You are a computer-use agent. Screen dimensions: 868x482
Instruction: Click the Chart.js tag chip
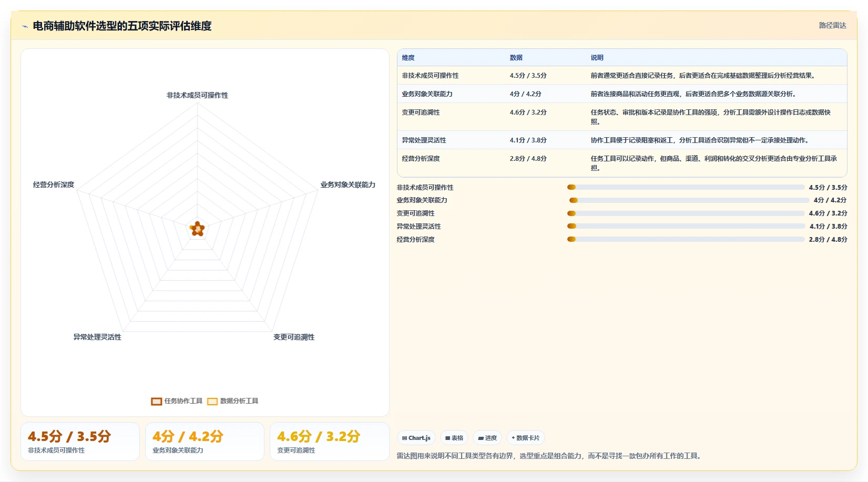[416, 438]
